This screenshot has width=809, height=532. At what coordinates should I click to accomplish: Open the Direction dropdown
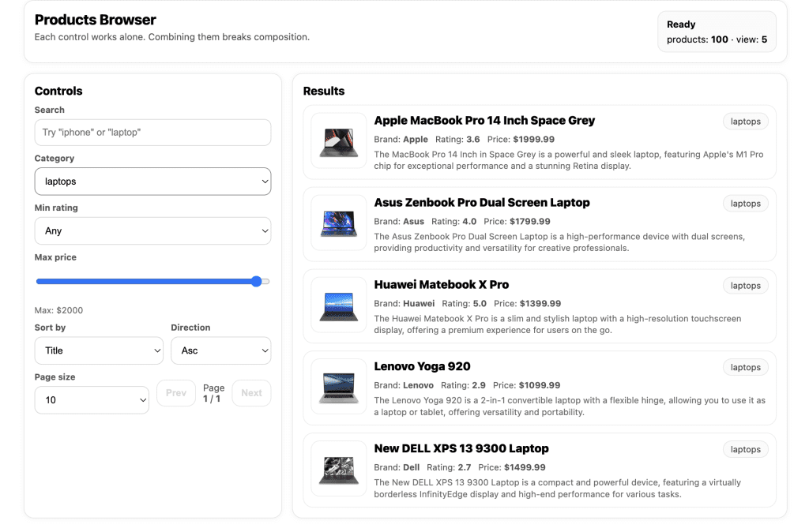(x=221, y=350)
